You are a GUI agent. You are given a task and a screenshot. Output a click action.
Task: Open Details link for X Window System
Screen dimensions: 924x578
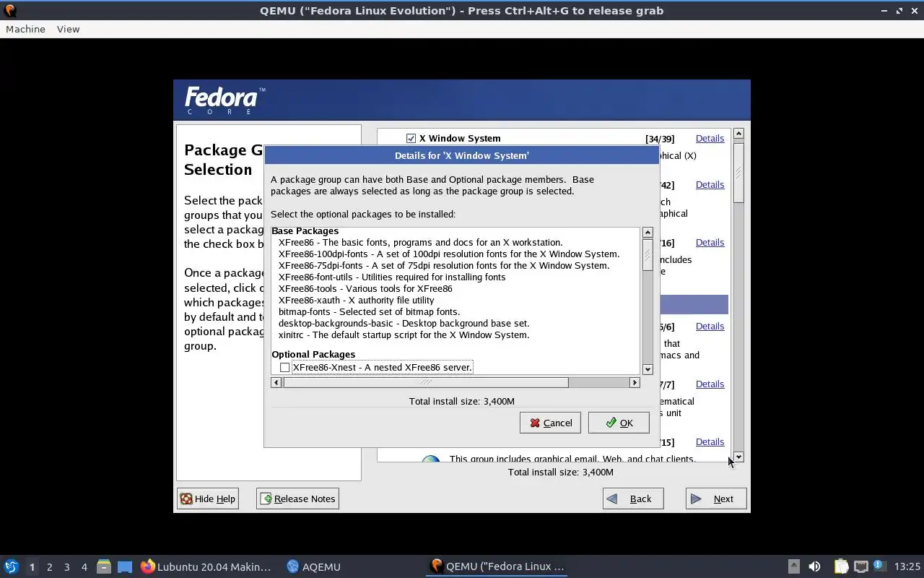tap(710, 138)
